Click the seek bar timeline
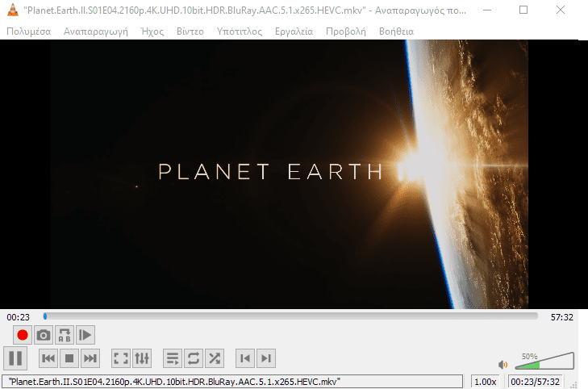This screenshot has width=588, height=389. tap(290, 316)
